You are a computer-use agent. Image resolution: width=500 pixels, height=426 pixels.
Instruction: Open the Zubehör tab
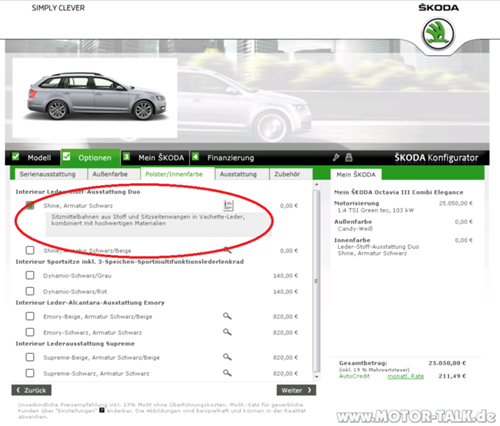click(290, 174)
